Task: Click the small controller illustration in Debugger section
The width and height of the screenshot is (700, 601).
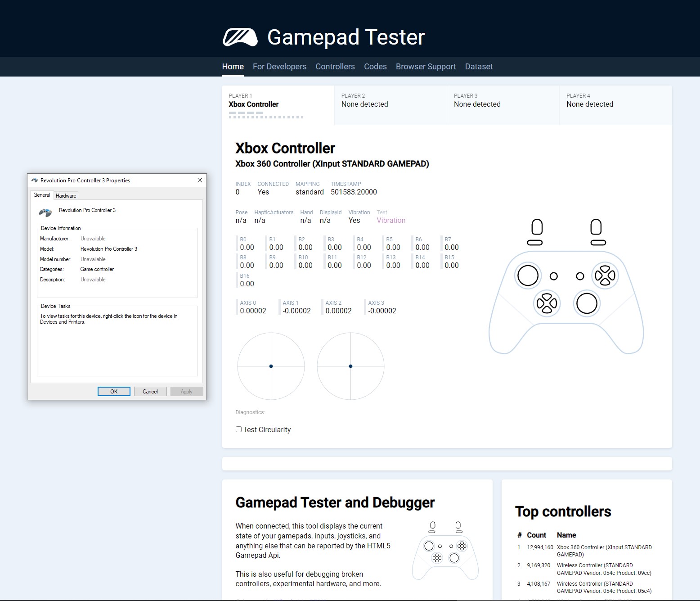Action: [x=445, y=551]
